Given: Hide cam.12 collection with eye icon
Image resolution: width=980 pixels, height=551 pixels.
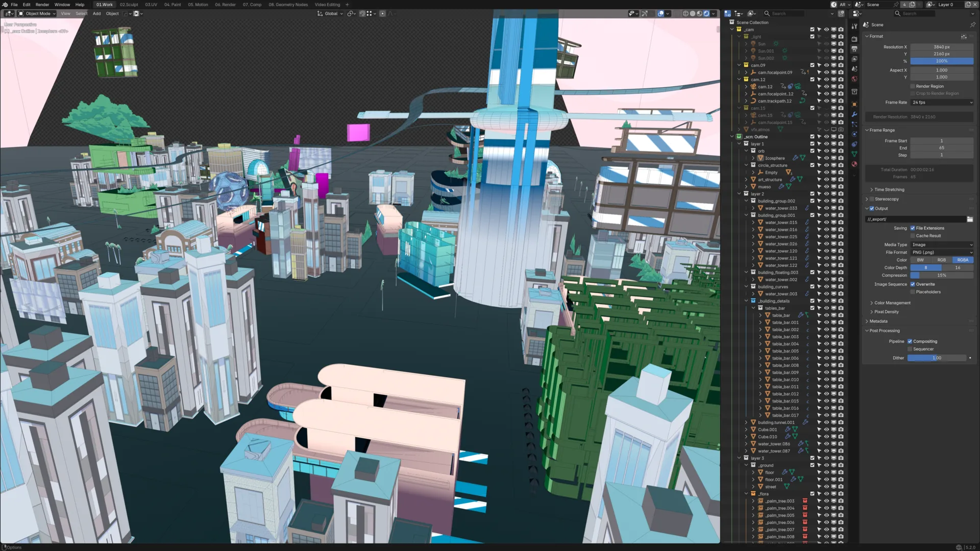Looking at the screenshot, I should coord(826,80).
